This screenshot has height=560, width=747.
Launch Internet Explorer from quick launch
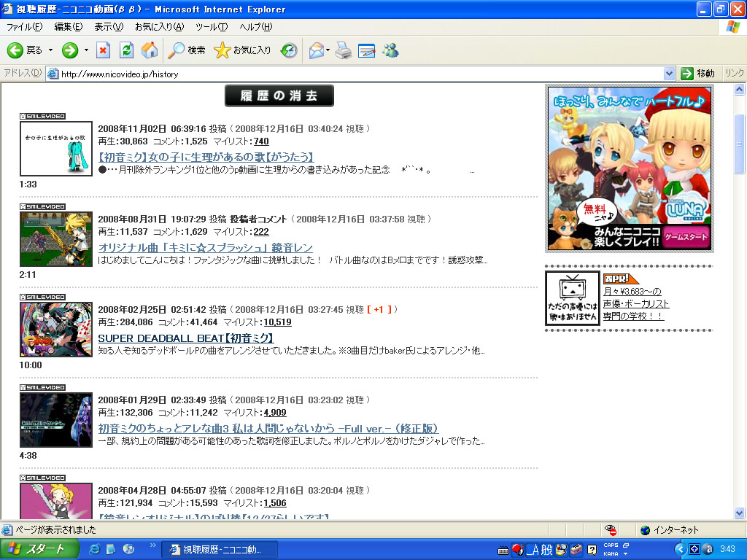click(x=94, y=550)
